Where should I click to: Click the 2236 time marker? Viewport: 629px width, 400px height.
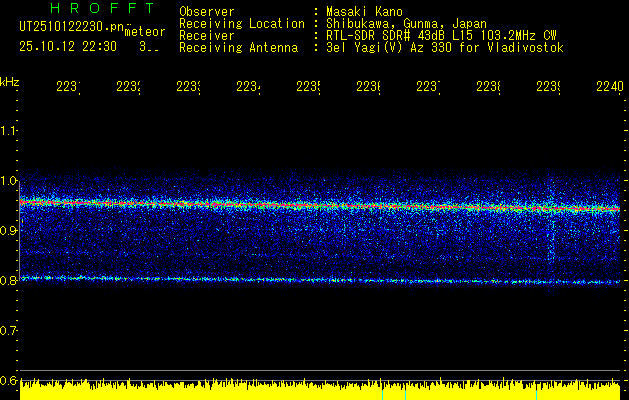coord(369,86)
